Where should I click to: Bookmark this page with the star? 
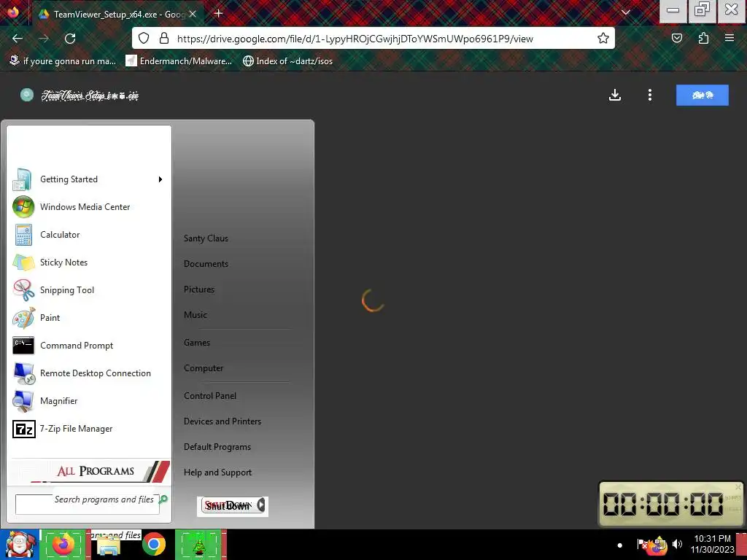tap(603, 38)
